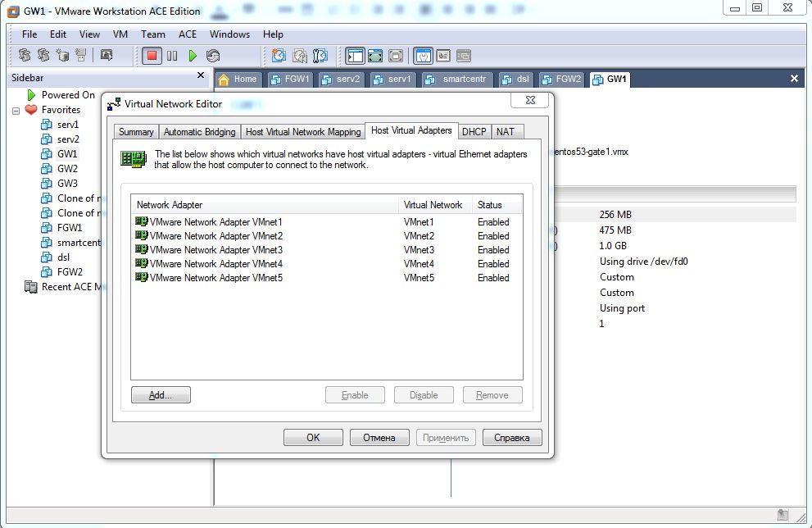The width and height of the screenshot is (812, 528).
Task: Select VMware Network Adapter VMnet1 row
Action: 326,221
